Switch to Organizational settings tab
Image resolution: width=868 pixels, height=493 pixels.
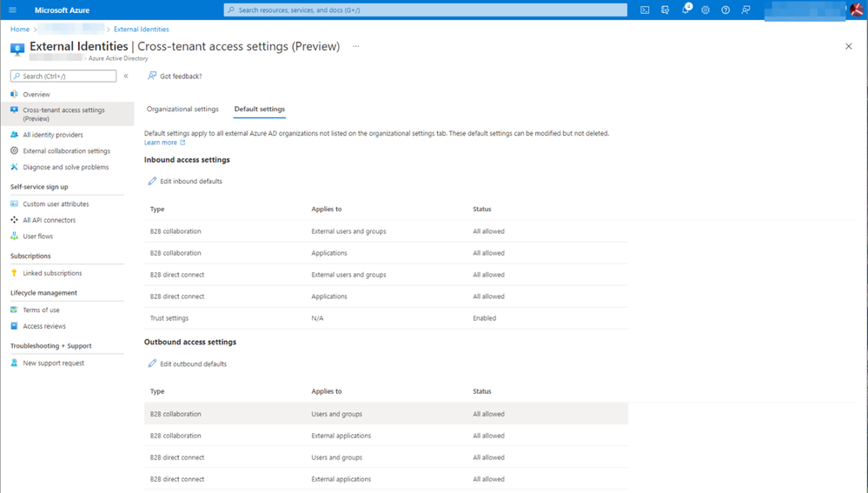[182, 110]
